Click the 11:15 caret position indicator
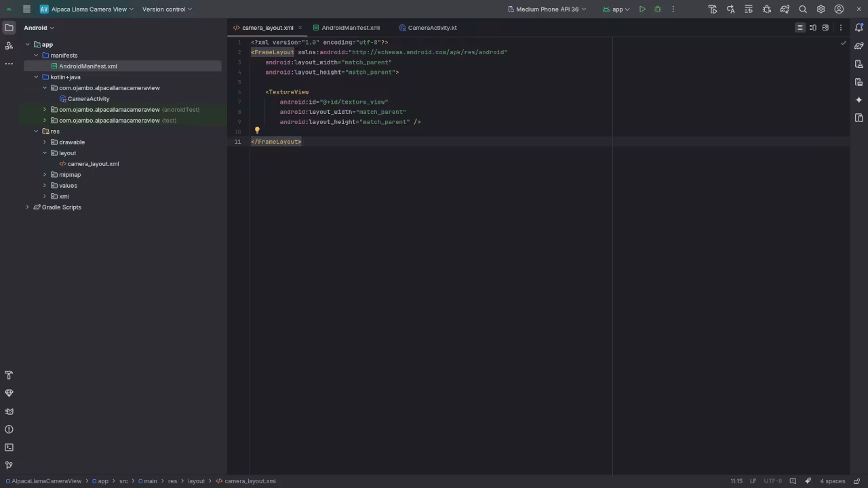 (x=736, y=481)
